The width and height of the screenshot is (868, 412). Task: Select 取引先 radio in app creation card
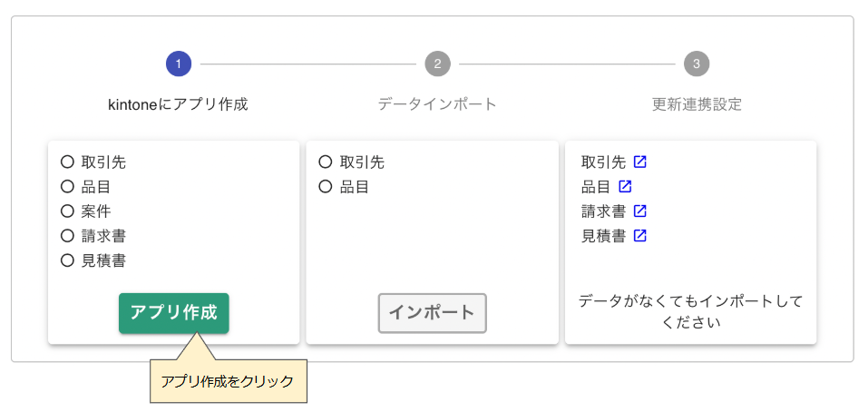tap(67, 162)
